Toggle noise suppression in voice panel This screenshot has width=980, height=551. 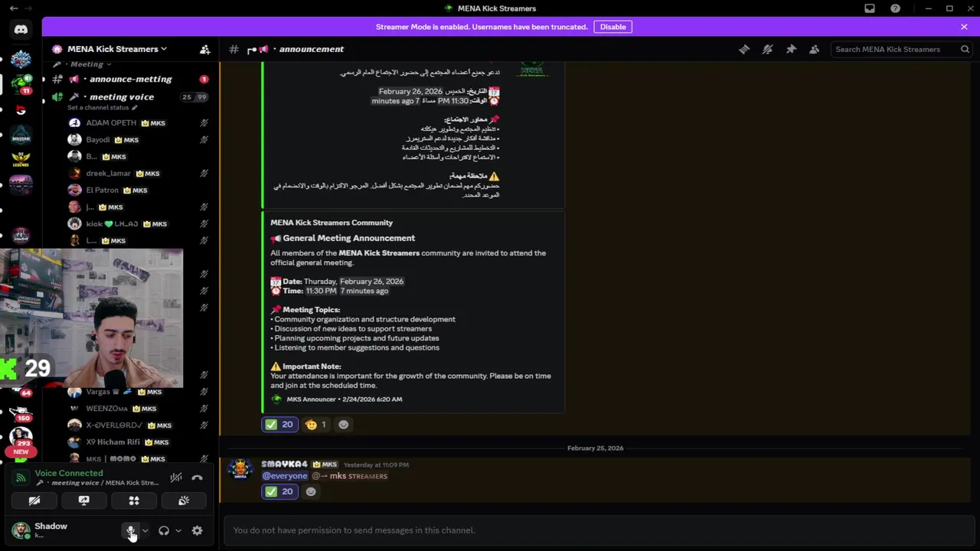pyautogui.click(x=176, y=478)
